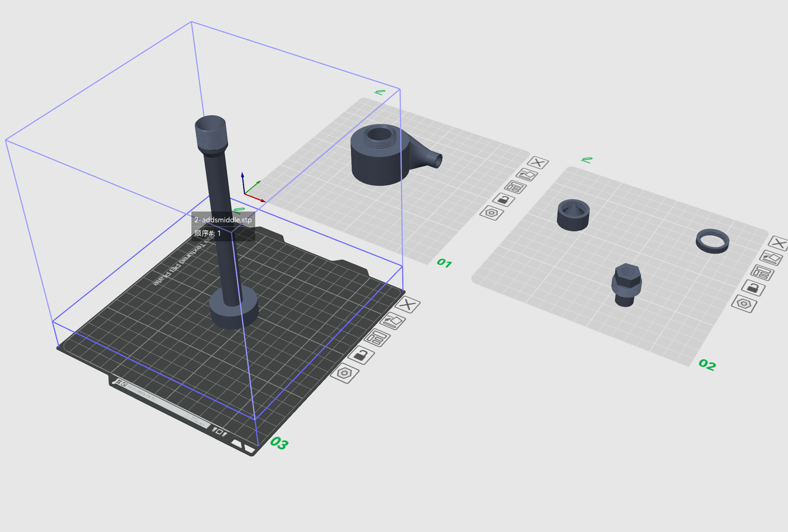788x532 pixels.
Task: Toggle the lock on plate 03
Action: click(361, 356)
